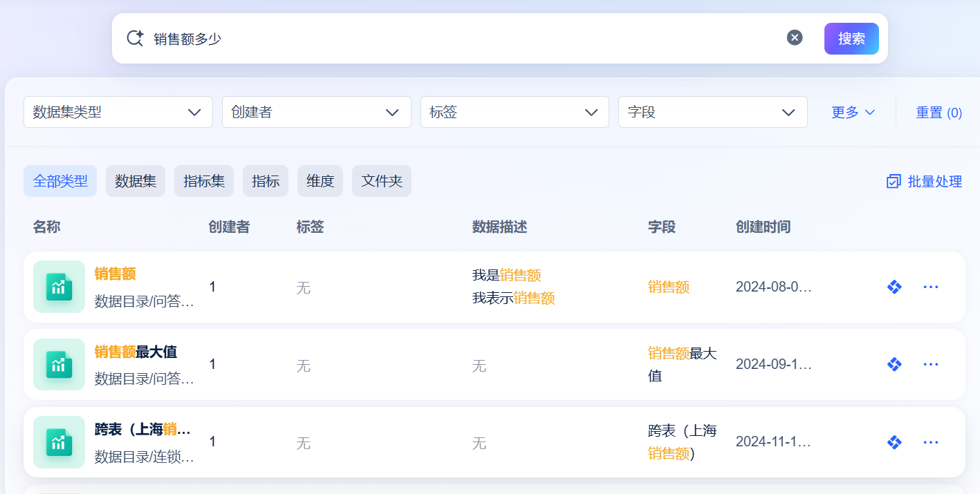Clear the search box text
This screenshot has width=980, height=494.
pyautogui.click(x=795, y=38)
